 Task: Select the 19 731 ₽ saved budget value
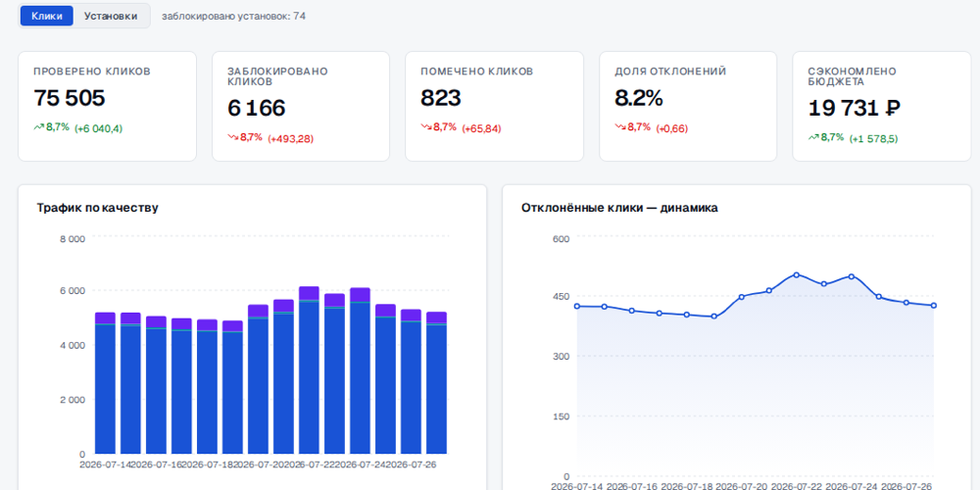855,108
